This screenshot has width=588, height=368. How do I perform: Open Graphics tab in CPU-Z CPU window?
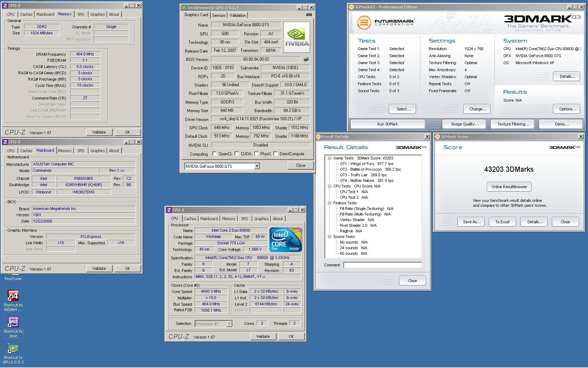(261, 219)
